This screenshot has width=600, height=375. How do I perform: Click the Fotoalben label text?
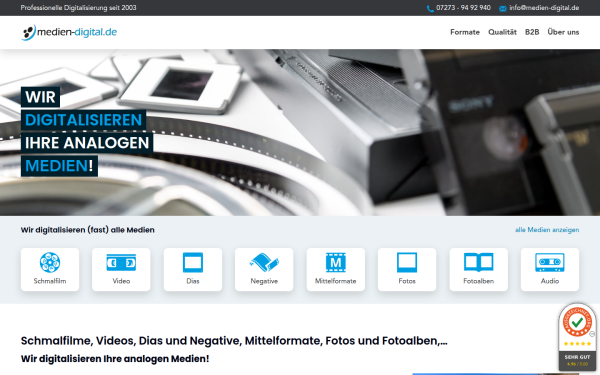[478, 281]
